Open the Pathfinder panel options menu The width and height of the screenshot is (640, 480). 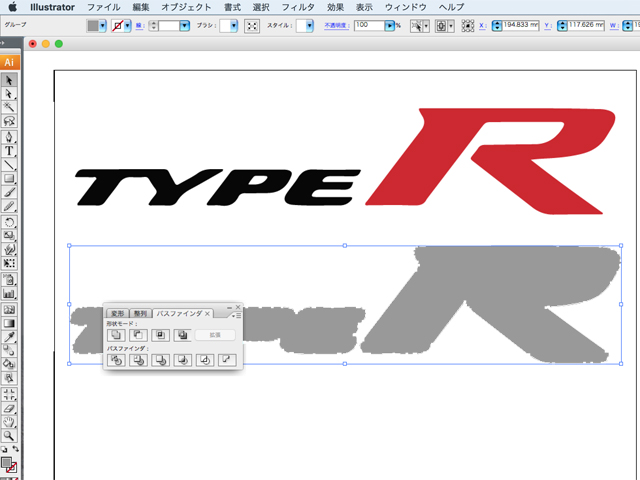[x=237, y=316]
